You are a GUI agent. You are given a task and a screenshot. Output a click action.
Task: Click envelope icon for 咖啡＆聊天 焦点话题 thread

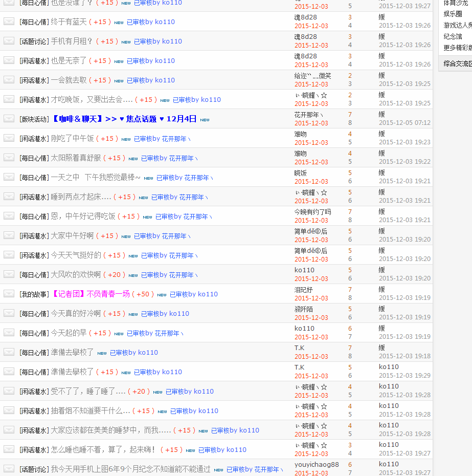pyautogui.click(x=9, y=119)
